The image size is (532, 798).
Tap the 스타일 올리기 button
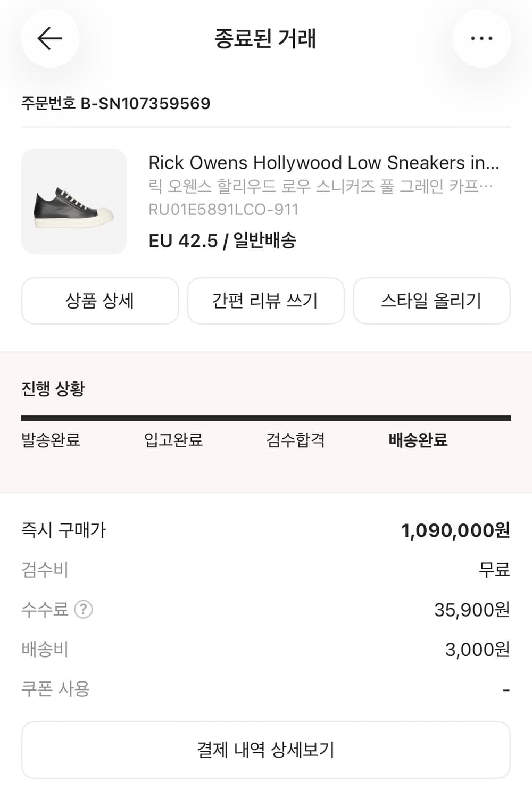point(431,301)
